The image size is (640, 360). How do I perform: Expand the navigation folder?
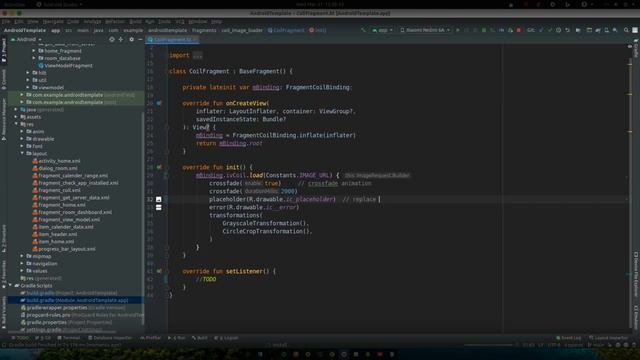pyautogui.click(x=22, y=264)
